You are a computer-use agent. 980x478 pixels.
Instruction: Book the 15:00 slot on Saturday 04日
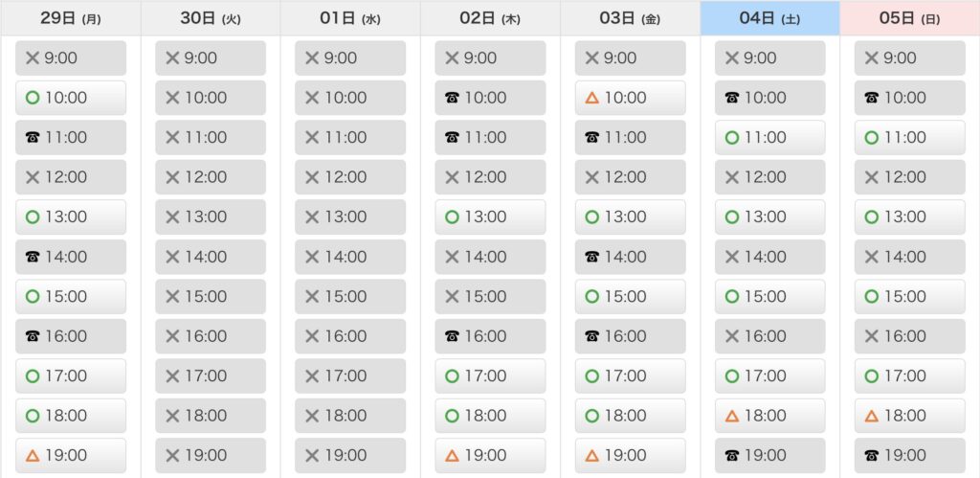point(770,297)
